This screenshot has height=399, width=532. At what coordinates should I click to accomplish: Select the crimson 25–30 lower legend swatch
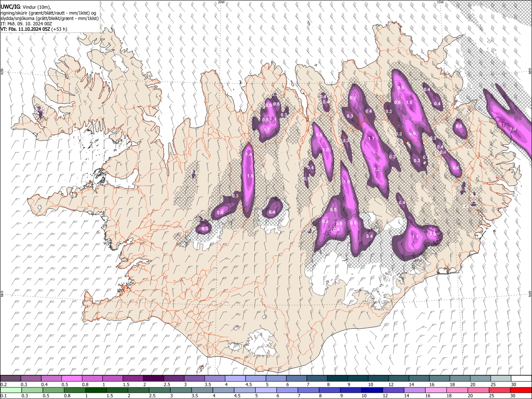(499, 390)
